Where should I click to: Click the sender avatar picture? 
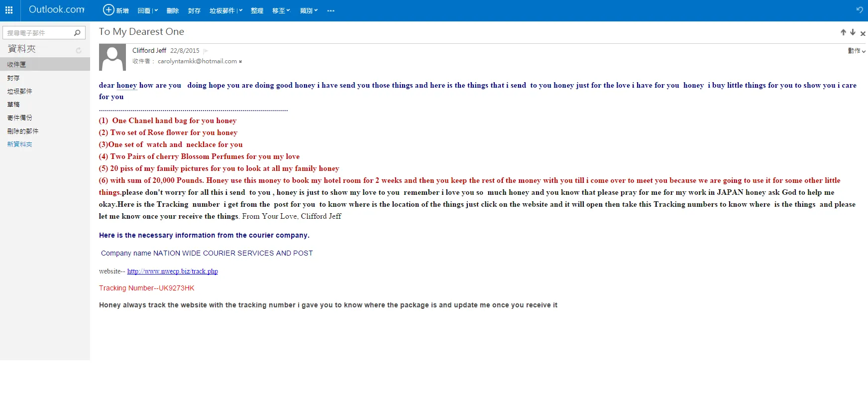pyautogui.click(x=112, y=57)
